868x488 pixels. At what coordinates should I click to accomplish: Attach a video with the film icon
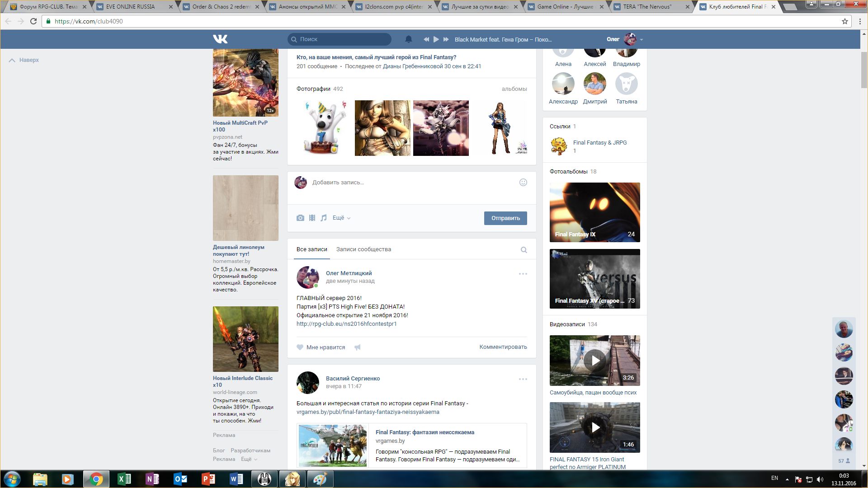(x=312, y=218)
